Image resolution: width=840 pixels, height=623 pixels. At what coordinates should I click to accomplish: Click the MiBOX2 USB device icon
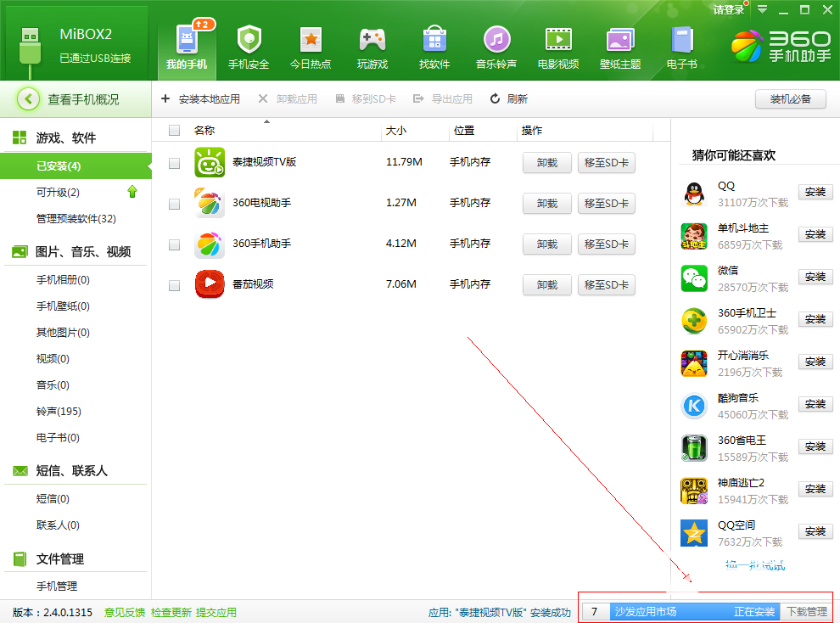click(30, 51)
